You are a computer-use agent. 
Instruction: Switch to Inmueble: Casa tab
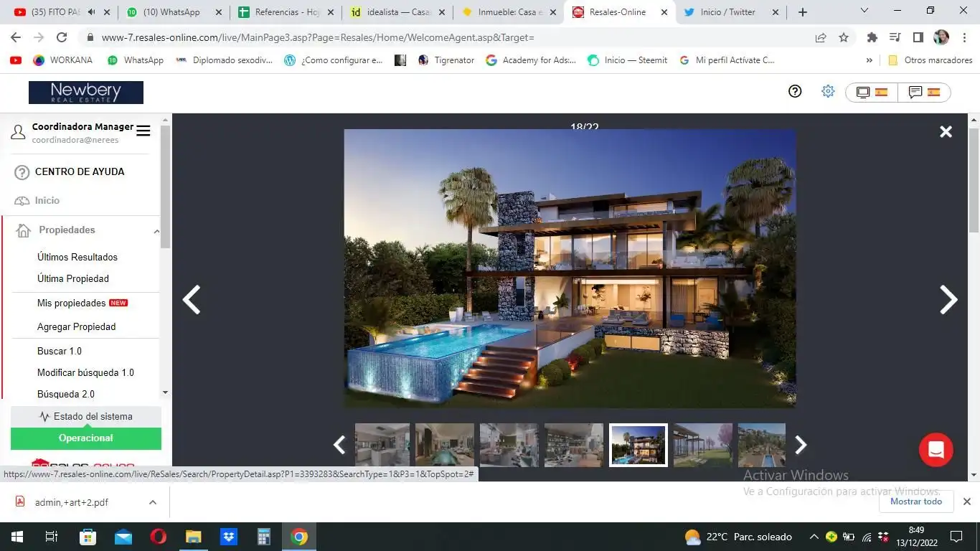point(510,12)
